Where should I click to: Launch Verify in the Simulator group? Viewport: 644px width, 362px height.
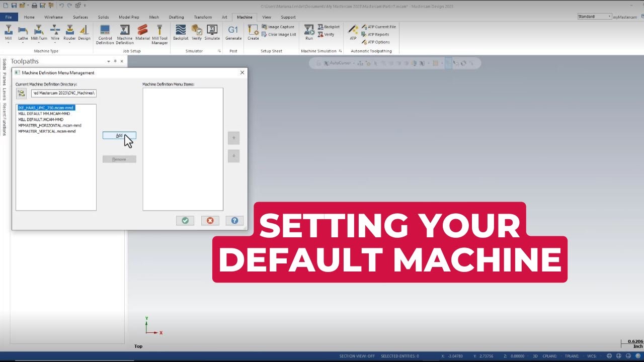197,32
